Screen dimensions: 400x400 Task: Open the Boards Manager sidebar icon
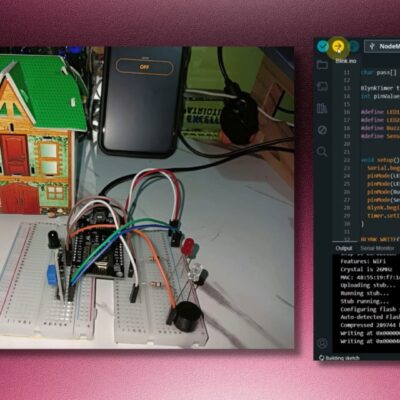coord(322,86)
